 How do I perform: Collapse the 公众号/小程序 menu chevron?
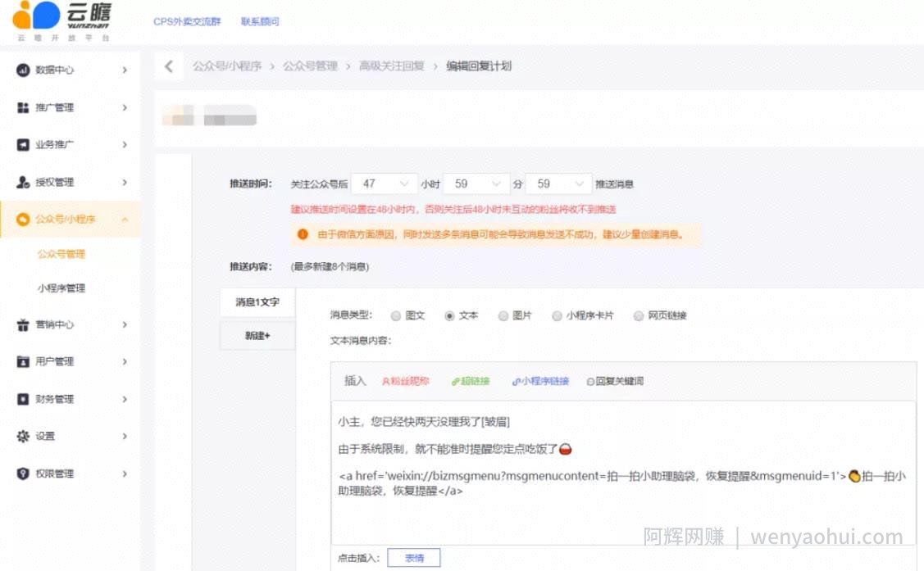125,219
